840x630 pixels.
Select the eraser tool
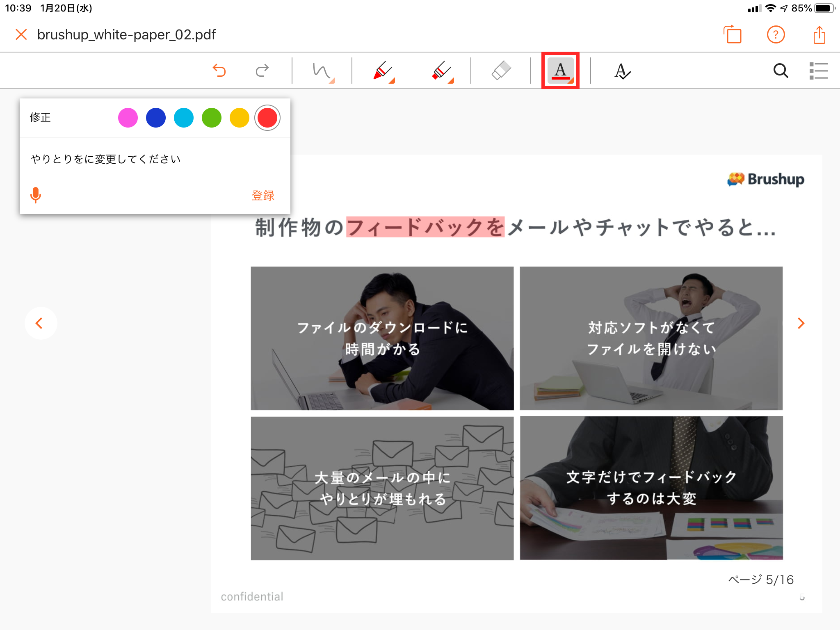(501, 71)
